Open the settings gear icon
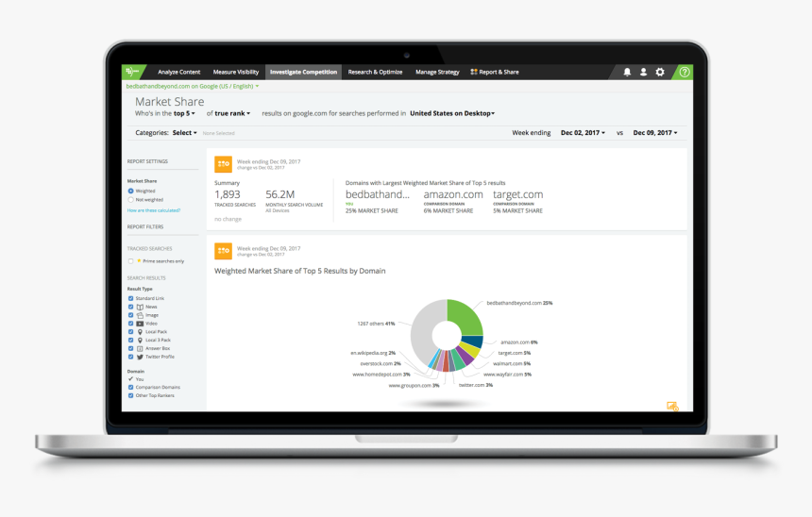Image resolution: width=812 pixels, height=517 pixels. coord(660,72)
